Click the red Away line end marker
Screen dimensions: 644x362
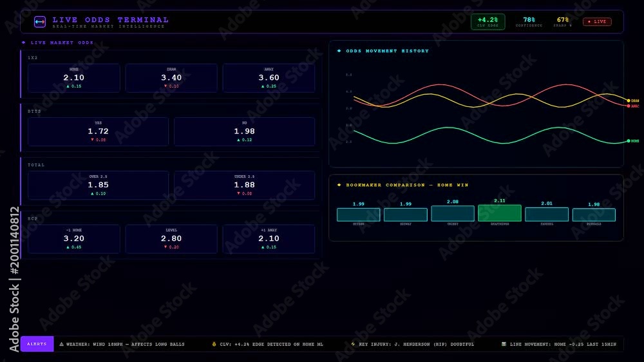coord(629,106)
